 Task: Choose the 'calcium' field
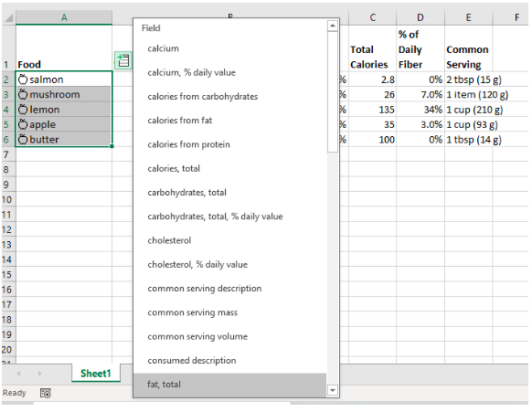click(230, 48)
